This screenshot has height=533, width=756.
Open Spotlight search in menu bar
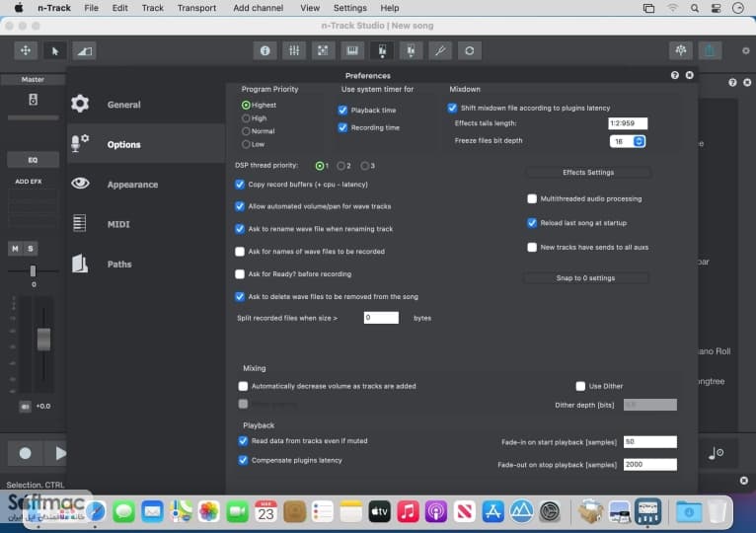pyautogui.click(x=694, y=8)
